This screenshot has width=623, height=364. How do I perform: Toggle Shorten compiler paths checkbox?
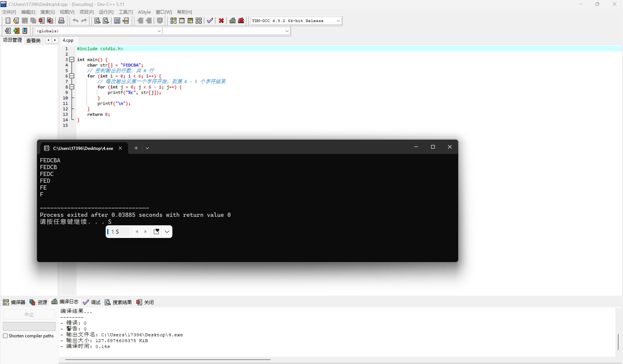tap(5, 336)
